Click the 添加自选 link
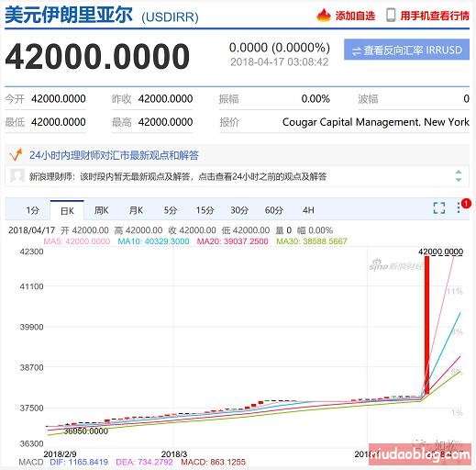This screenshot has width=476, height=470. 355,16
